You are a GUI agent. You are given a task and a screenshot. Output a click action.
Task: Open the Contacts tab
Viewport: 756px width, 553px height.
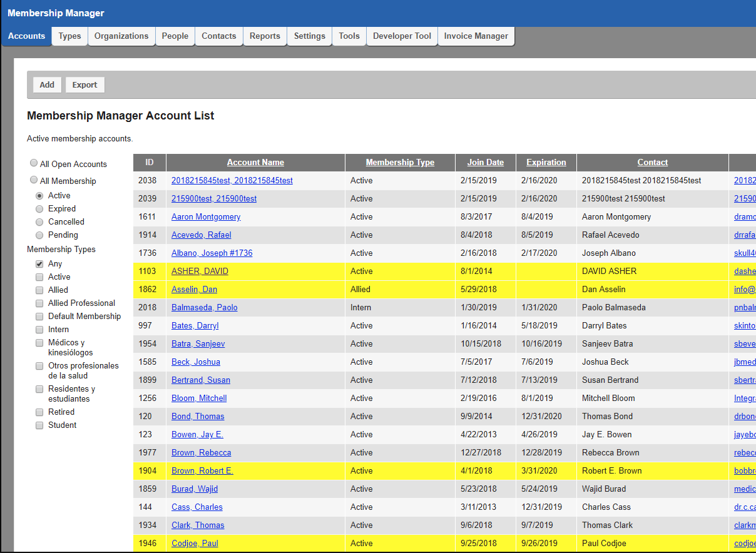point(219,36)
